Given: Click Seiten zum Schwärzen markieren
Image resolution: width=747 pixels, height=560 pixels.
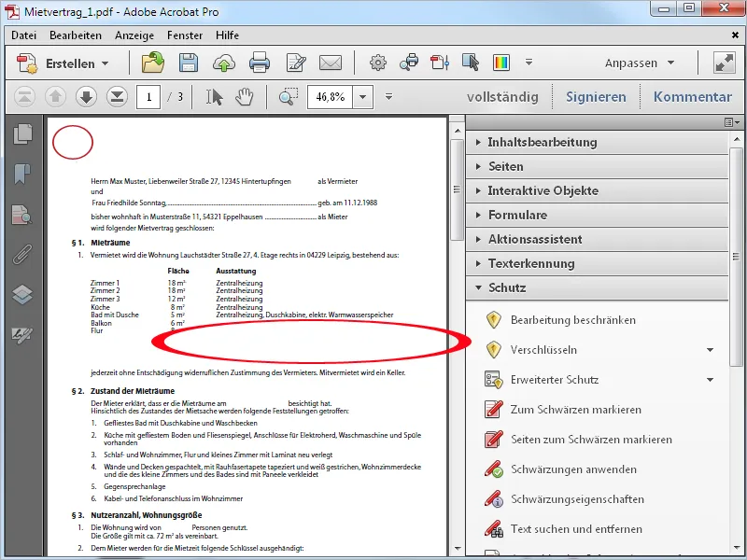Looking at the screenshot, I should tap(591, 440).
